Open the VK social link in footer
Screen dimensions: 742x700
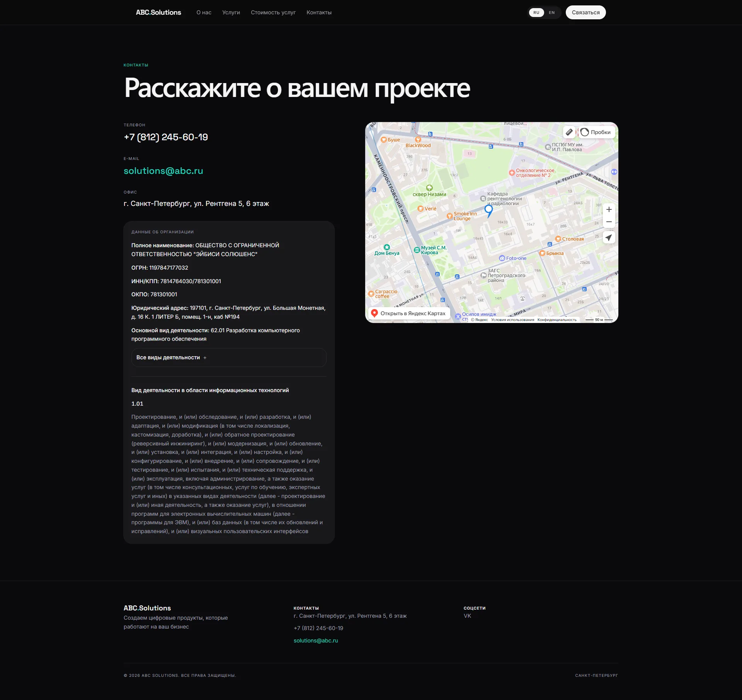[467, 616]
